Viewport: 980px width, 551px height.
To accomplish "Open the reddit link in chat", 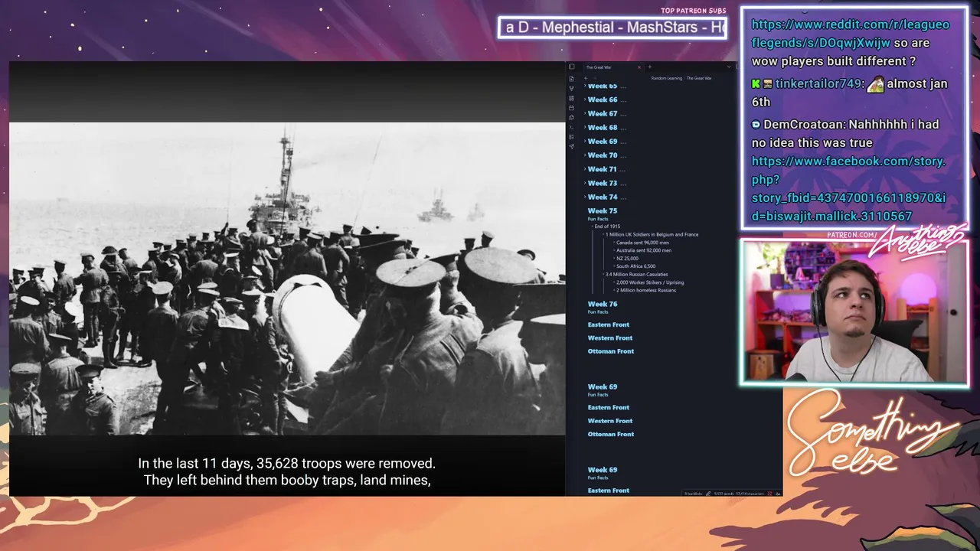I will point(851,34).
